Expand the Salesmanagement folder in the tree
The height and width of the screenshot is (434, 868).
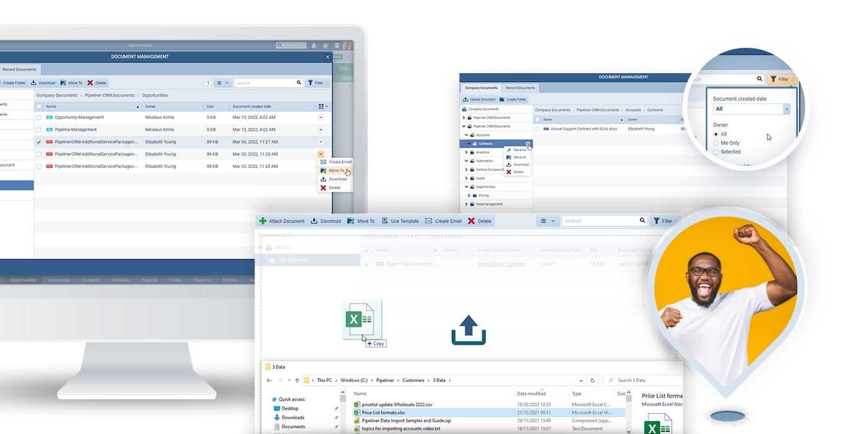coord(466,203)
